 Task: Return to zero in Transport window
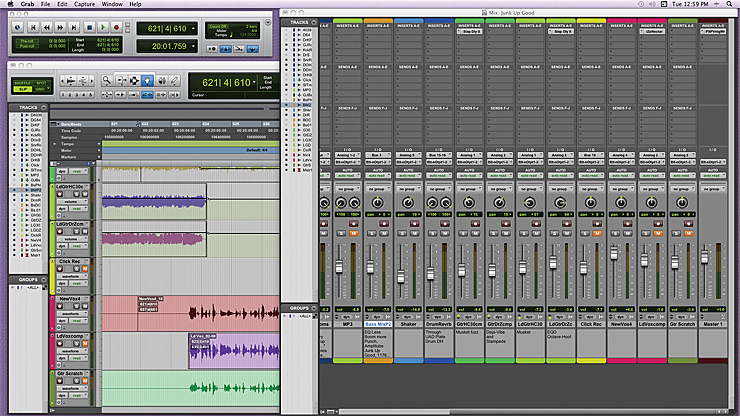(x=33, y=28)
